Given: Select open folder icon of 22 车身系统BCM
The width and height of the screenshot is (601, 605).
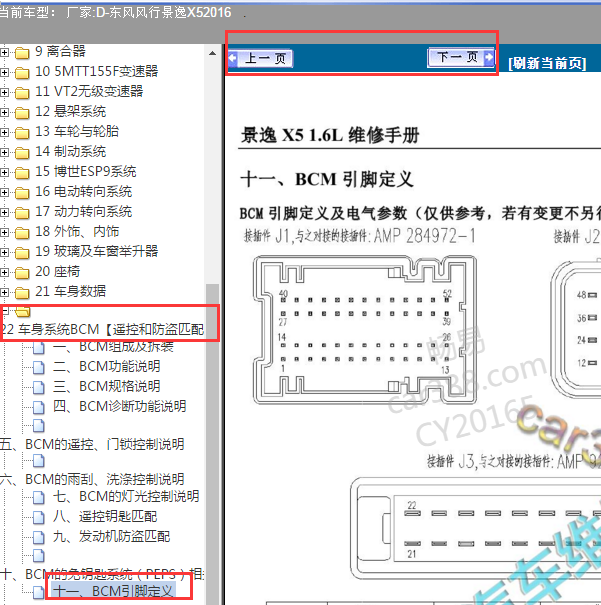Looking at the screenshot, I should click(23, 311).
